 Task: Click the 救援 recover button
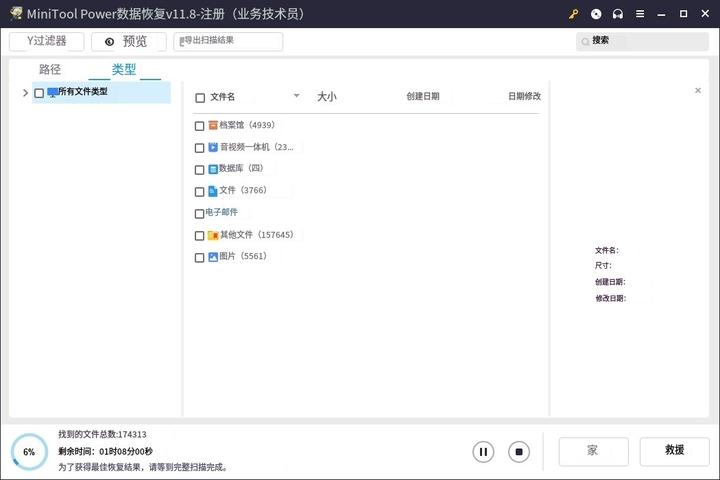click(x=674, y=451)
